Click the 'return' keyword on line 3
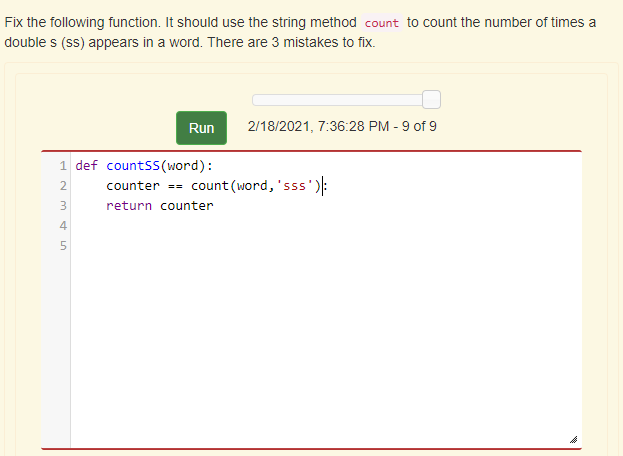Screen dimensions: 623x456 click(x=129, y=206)
